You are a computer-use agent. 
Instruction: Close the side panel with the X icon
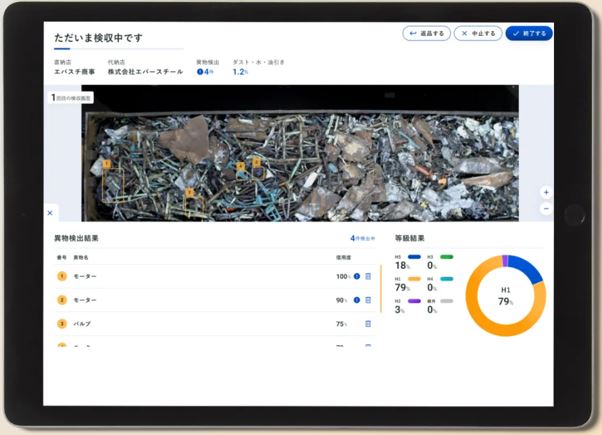click(50, 213)
